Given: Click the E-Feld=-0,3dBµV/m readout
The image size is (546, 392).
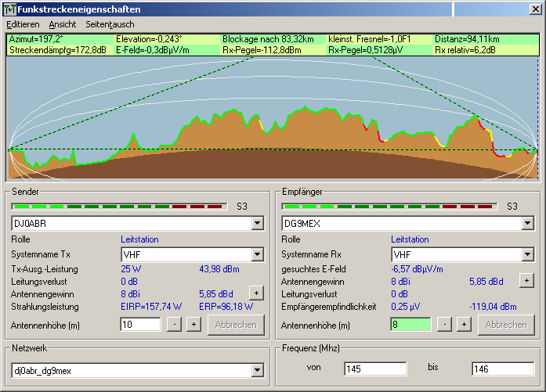Looking at the screenshot, I should (152, 50).
